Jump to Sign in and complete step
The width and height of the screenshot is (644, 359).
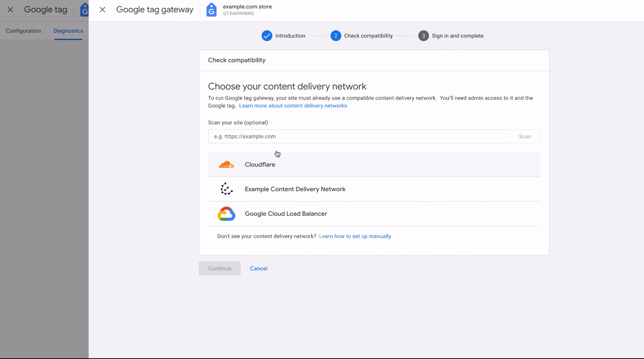(458, 36)
